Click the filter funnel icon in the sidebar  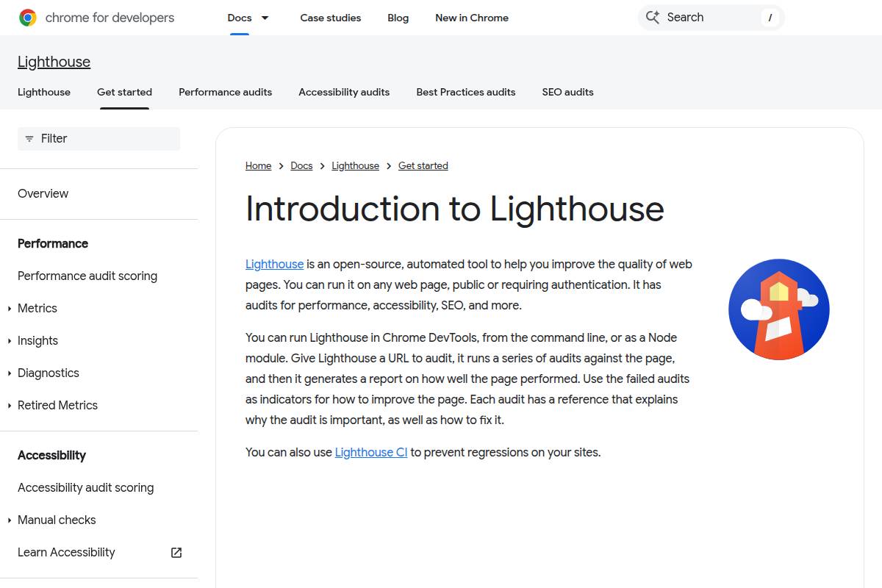pyautogui.click(x=29, y=138)
